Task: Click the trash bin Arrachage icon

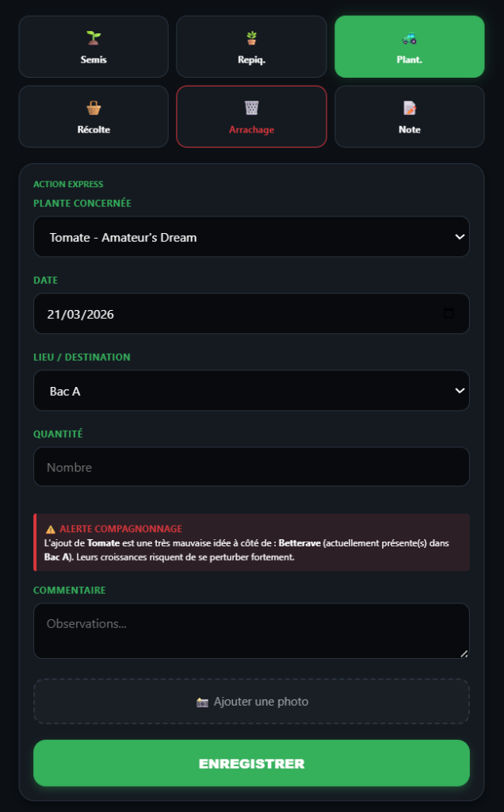Action: coord(251,108)
